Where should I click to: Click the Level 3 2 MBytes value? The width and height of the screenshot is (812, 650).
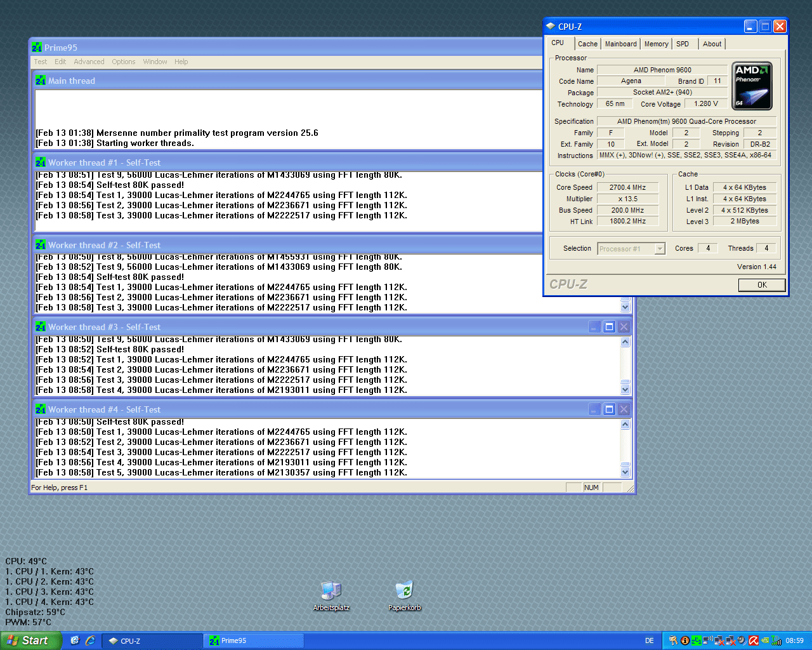[x=745, y=221]
